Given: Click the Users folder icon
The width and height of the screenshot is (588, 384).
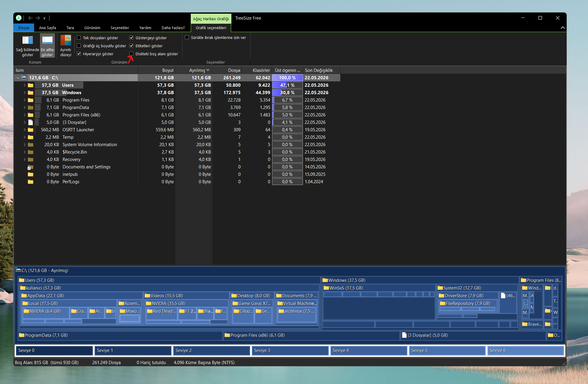Looking at the screenshot, I should click(x=31, y=85).
